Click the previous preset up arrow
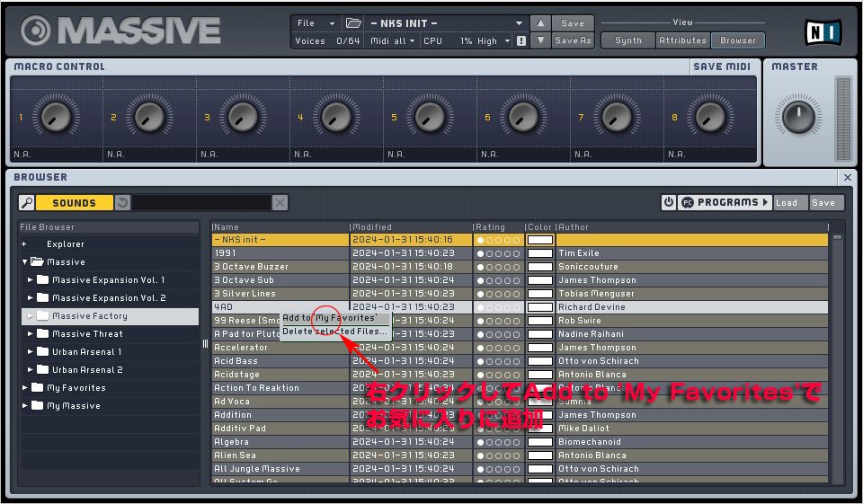This screenshot has width=863, height=504. (x=540, y=23)
